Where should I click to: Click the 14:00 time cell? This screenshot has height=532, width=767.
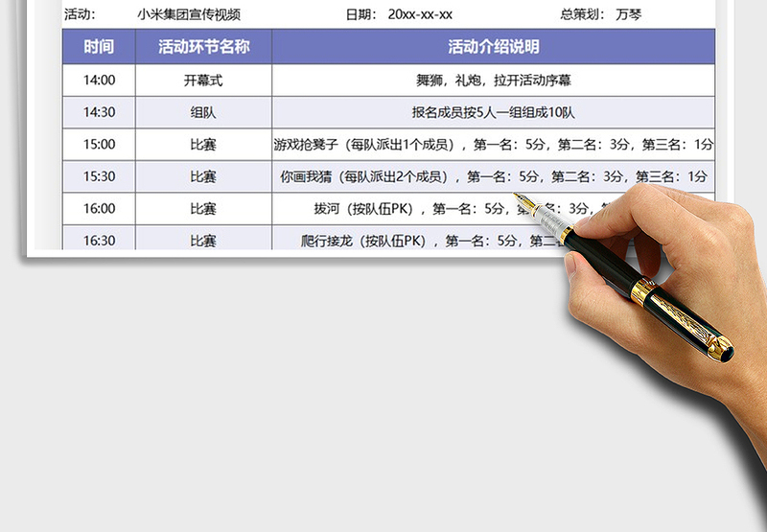(x=99, y=81)
